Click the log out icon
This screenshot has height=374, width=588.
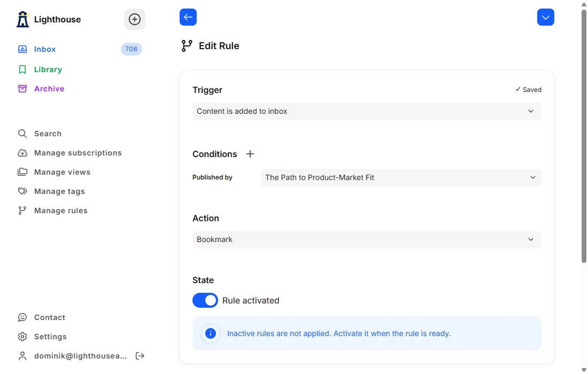(140, 356)
